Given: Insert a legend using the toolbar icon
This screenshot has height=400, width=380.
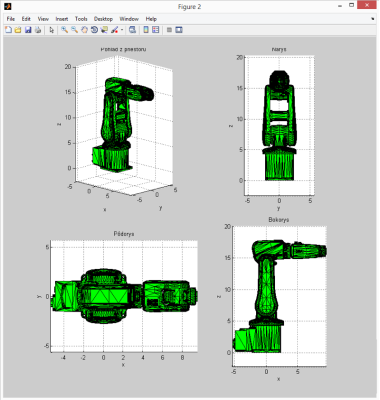Looking at the screenshot, I should (156, 30).
